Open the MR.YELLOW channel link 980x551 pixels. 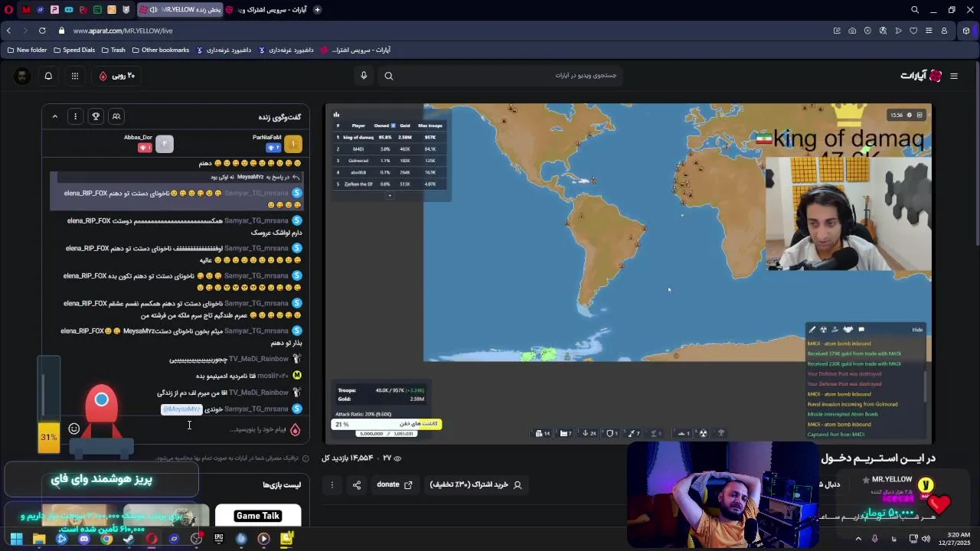(891, 480)
